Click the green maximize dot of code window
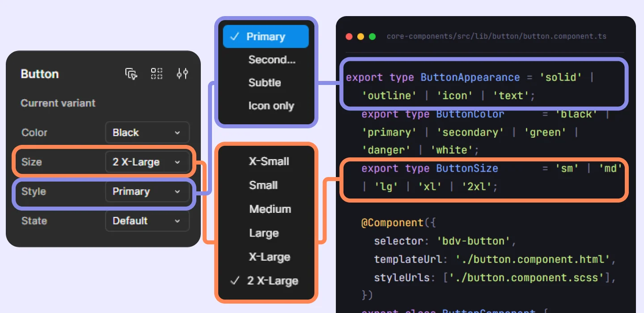Screen dimensions: 644x313 coord(372,37)
